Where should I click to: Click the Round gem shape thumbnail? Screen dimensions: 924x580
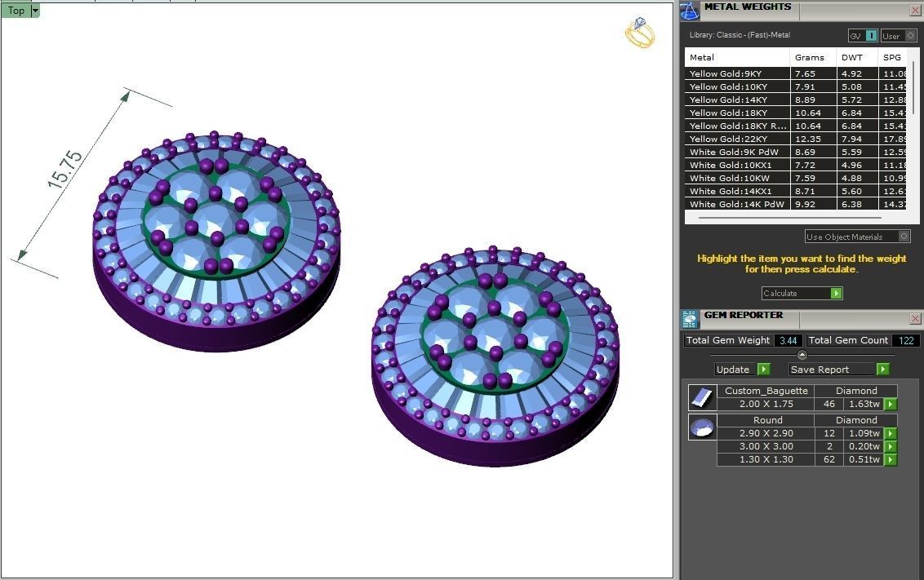point(703,427)
